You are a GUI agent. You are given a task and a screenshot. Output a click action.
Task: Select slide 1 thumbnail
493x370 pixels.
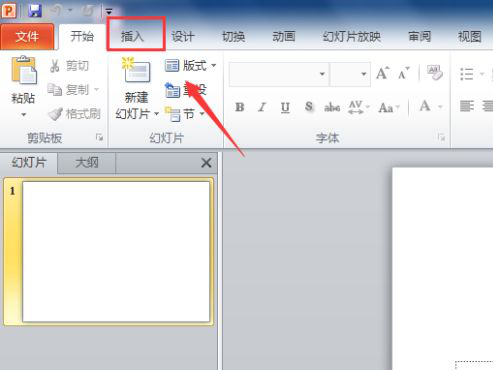116,252
